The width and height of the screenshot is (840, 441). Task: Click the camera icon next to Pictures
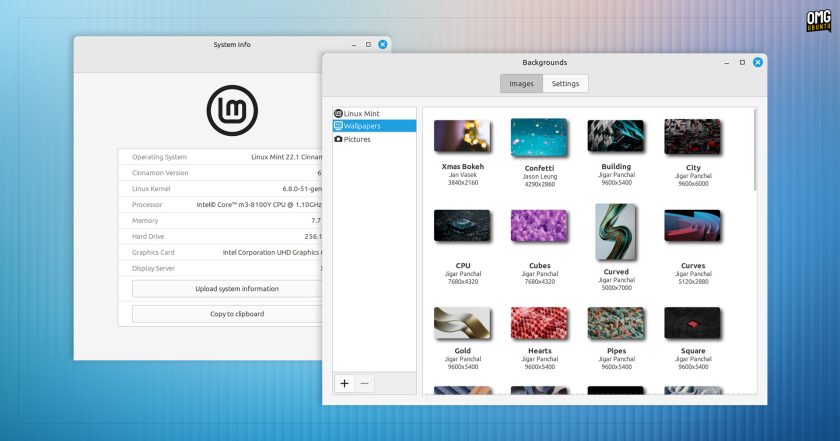(338, 139)
